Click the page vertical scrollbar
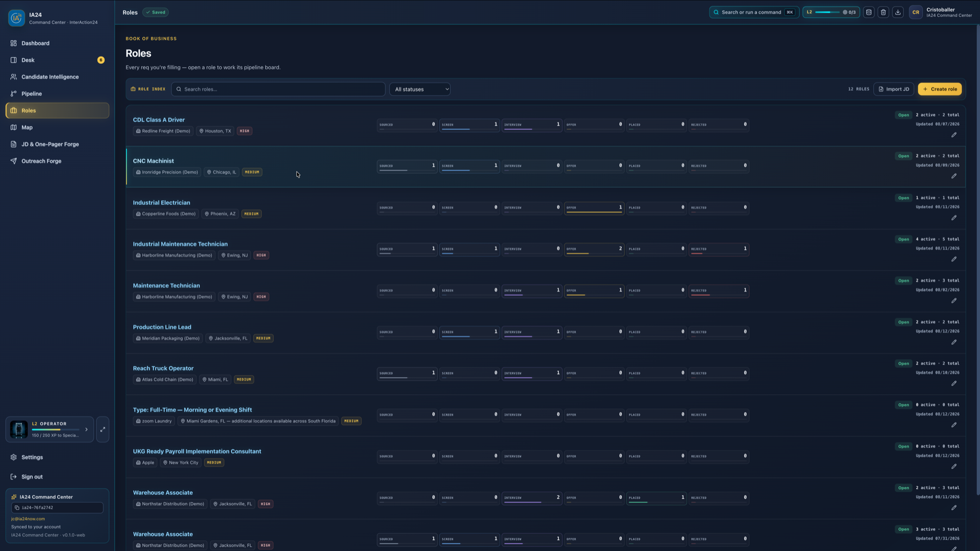 [x=977, y=260]
